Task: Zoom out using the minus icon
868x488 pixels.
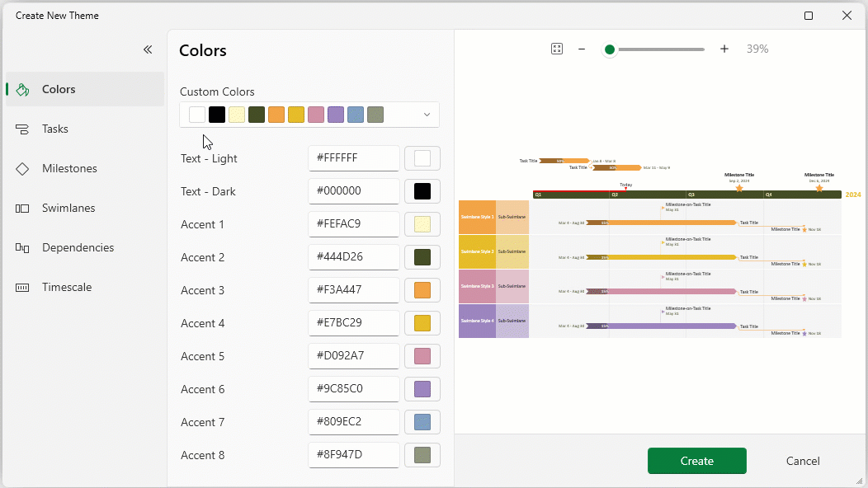Action: click(x=582, y=49)
